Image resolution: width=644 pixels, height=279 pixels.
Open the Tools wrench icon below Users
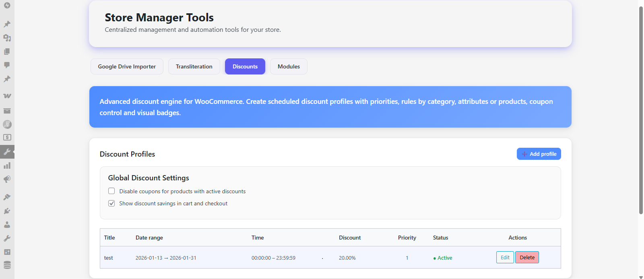point(7,238)
